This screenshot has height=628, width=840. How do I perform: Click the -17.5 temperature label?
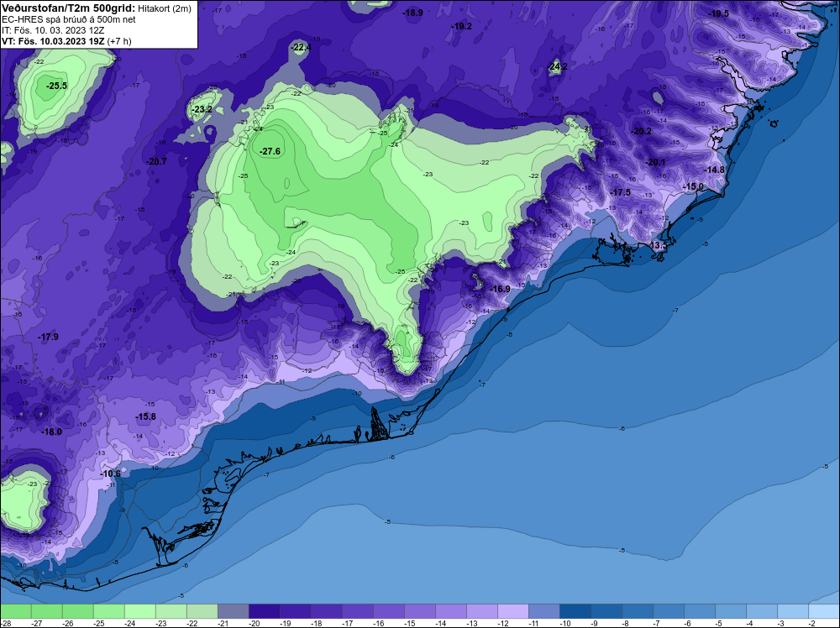(x=621, y=193)
